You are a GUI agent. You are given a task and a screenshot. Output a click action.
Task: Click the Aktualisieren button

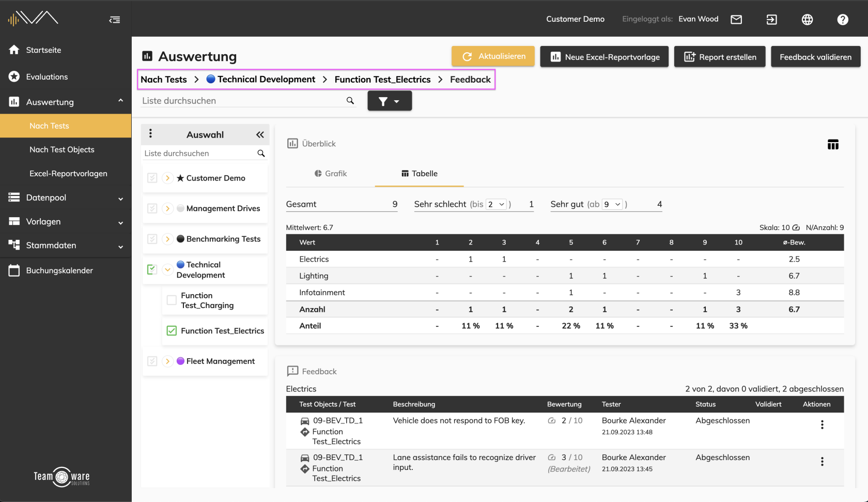click(x=493, y=56)
